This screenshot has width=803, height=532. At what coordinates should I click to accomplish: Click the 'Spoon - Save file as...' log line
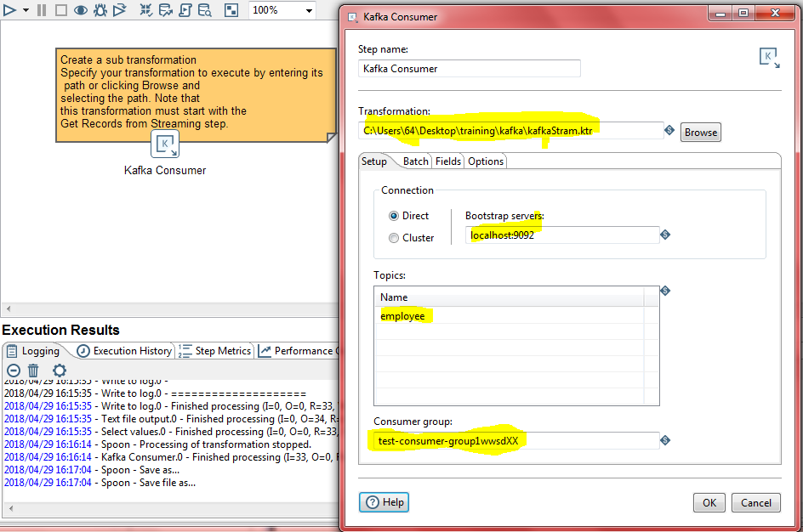[x=100, y=483]
